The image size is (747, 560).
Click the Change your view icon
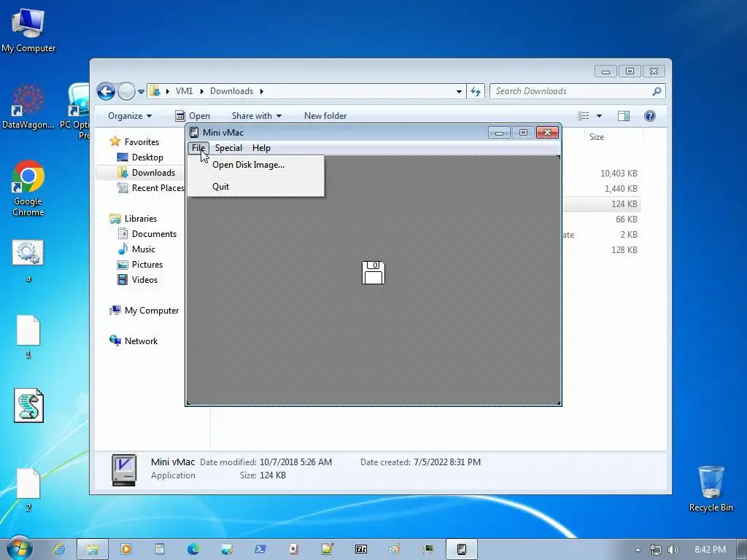point(583,116)
